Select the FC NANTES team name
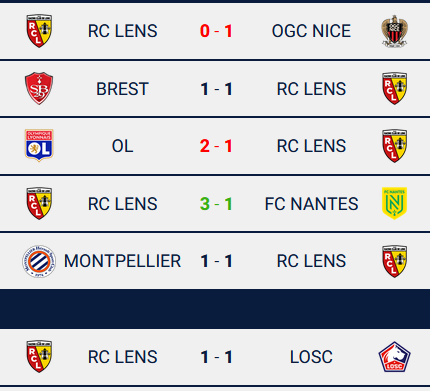The image size is (430, 391). (311, 204)
